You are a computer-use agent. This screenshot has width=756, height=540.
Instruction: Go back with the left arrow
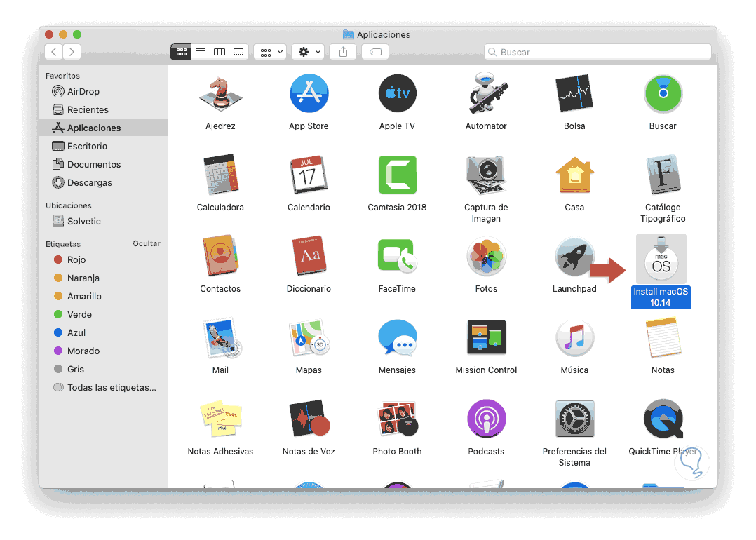[x=54, y=52]
